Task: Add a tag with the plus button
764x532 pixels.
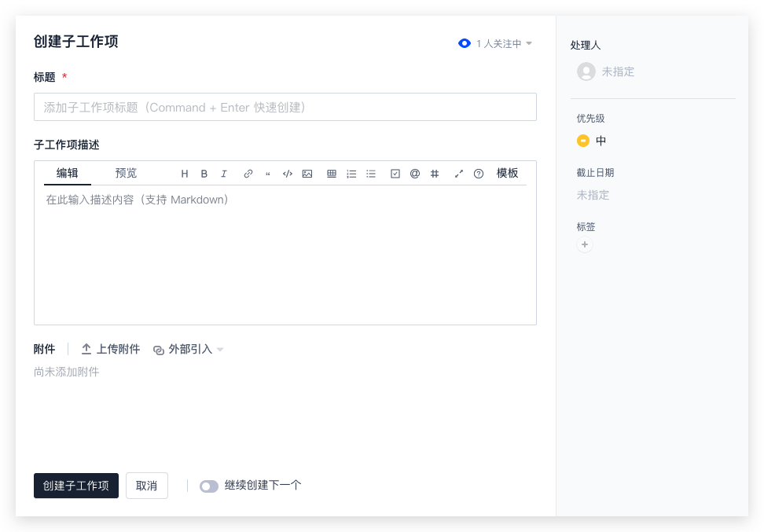Action: [x=585, y=244]
